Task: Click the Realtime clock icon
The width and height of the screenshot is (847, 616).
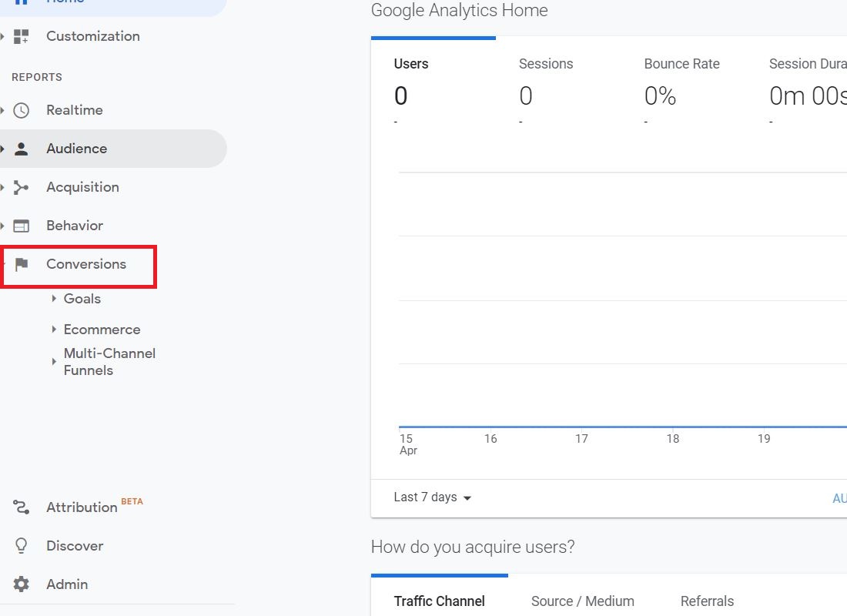Action: [22, 110]
